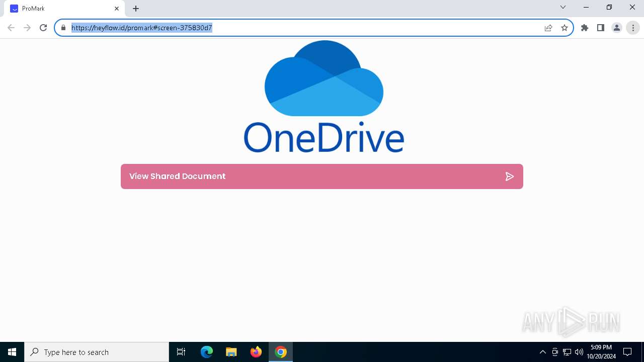Reload the current page

coord(43,28)
